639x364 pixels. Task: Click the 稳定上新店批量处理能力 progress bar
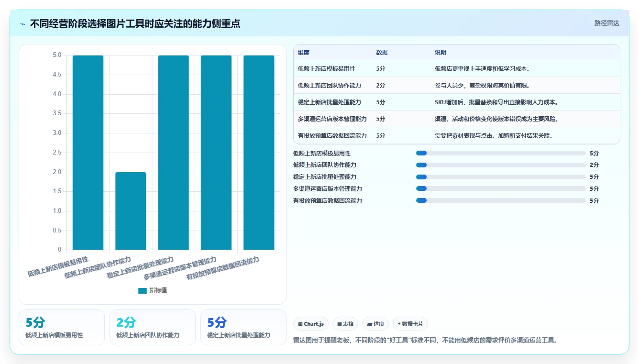(501, 177)
